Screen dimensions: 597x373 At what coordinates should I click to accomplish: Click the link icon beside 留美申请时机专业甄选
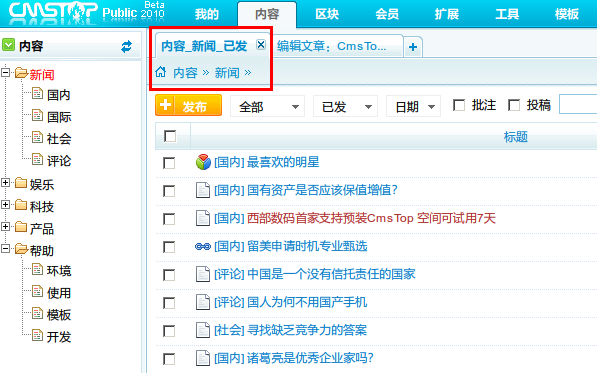[203, 247]
